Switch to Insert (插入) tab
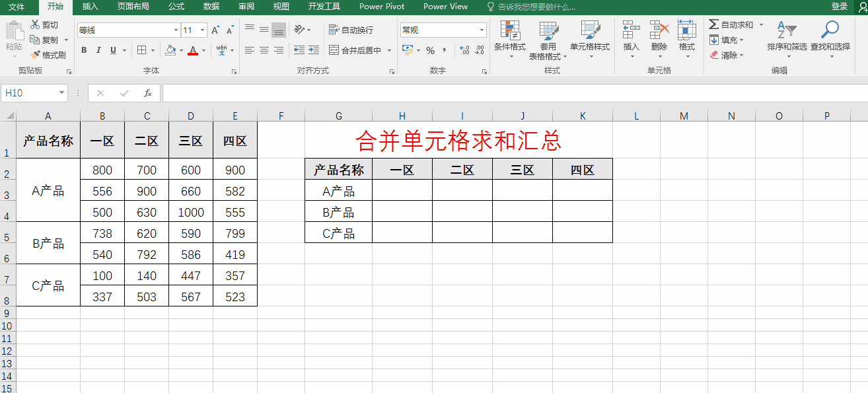 (x=90, y=7)
